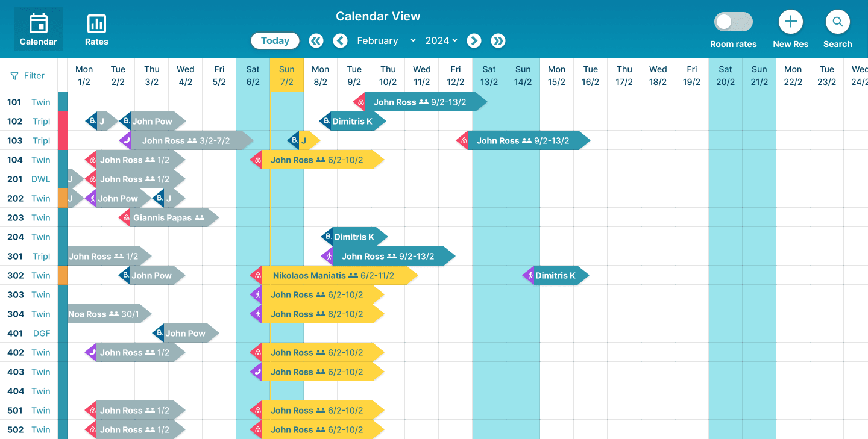Image resolution: width=868 pixels, height=439 pixels.
Task: Click the phone icon on room 402 John Ross 1/2
Action: pos(92,352)
